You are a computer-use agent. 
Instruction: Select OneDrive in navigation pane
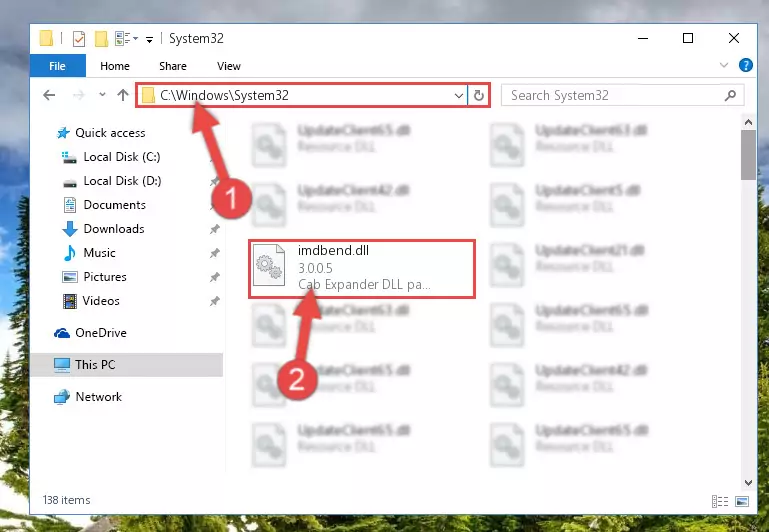[101, 333]
